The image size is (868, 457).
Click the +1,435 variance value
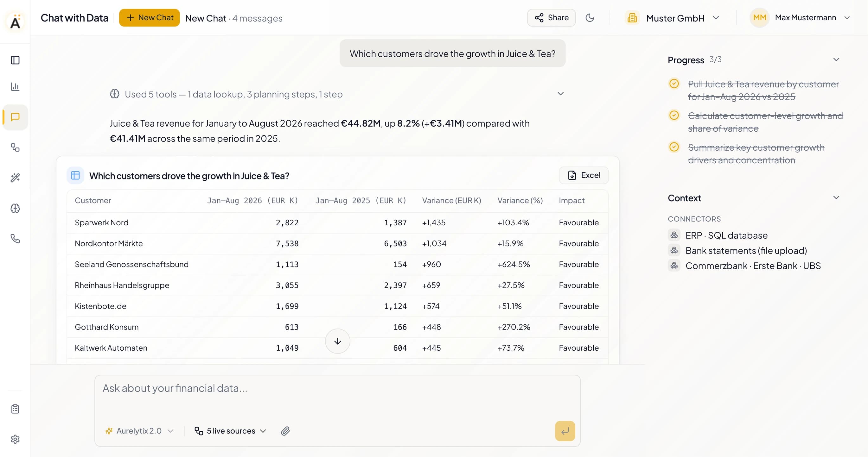[x=434, y=223]
